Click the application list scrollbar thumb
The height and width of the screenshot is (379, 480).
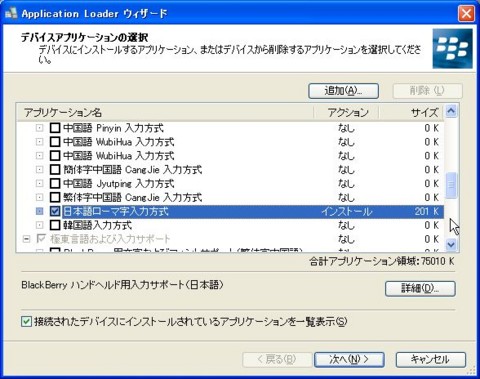(451, 185)
